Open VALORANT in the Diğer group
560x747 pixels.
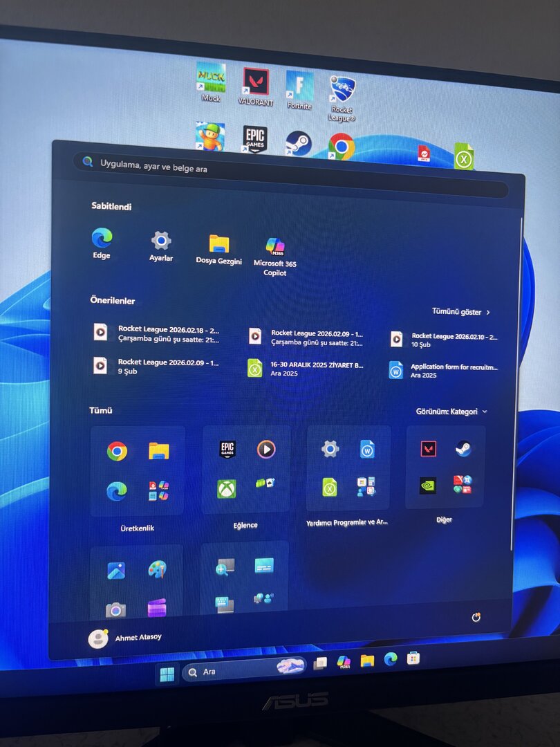click(428, 448)
